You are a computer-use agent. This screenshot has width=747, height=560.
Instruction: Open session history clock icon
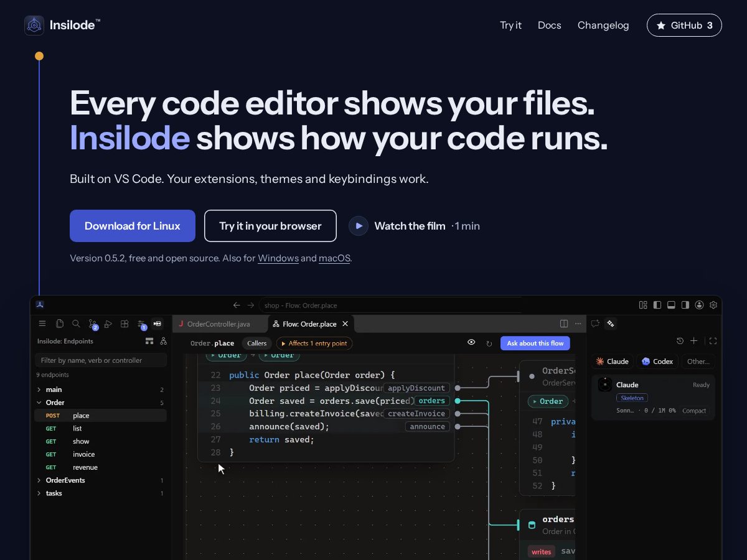(680, 341)
